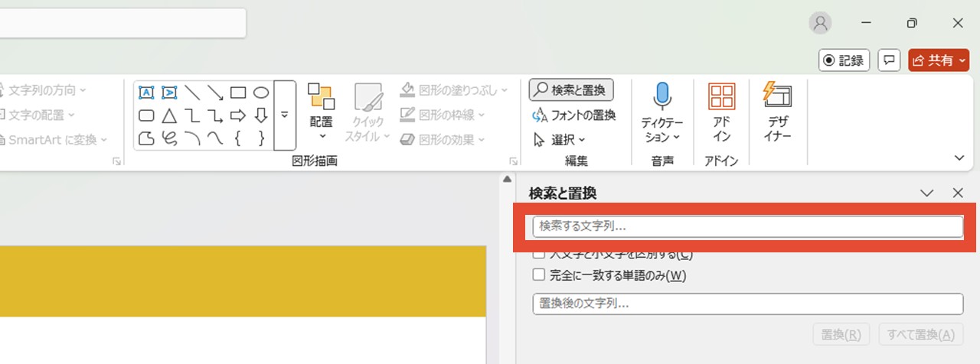Open 図形の塗りつぶし (Shape Fill) dropdown

click(454, 90)
